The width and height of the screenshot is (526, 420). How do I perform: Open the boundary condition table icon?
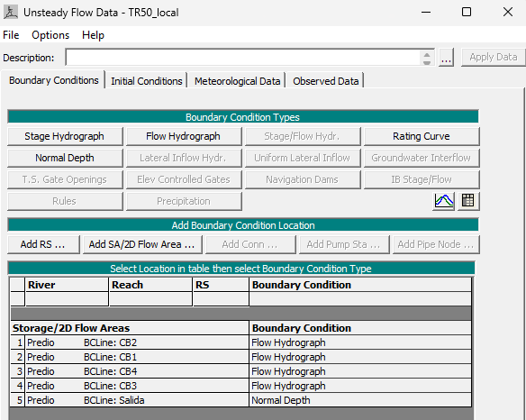click(468, 201)
